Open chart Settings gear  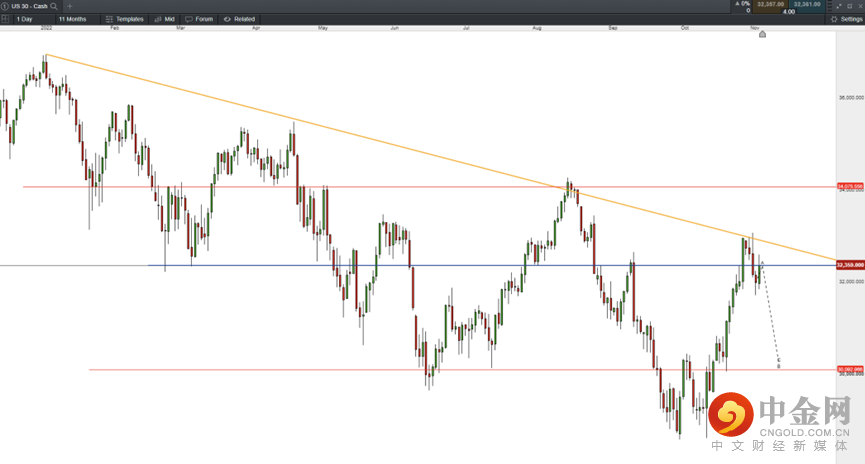click(847, 19)
